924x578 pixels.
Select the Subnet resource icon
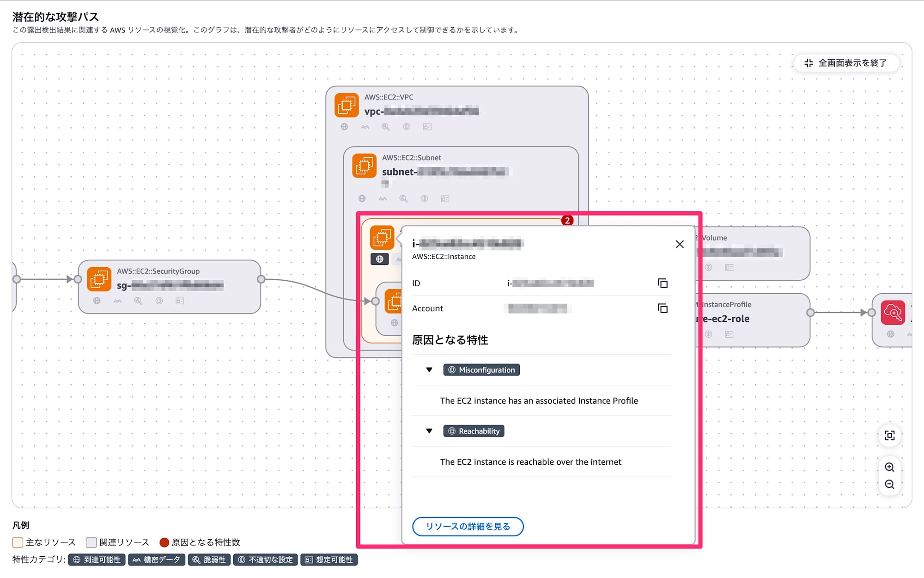(x=364, y=166)
